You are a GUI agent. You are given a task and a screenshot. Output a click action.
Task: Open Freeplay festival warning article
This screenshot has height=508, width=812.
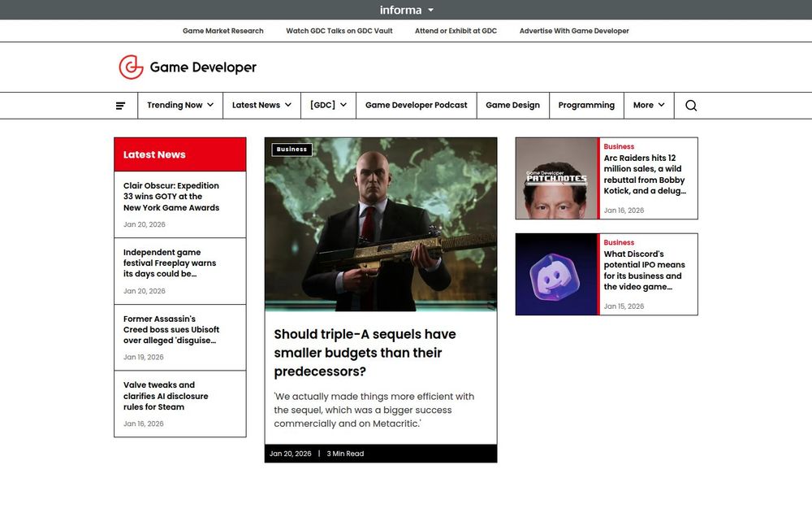(x=170, y=263)
